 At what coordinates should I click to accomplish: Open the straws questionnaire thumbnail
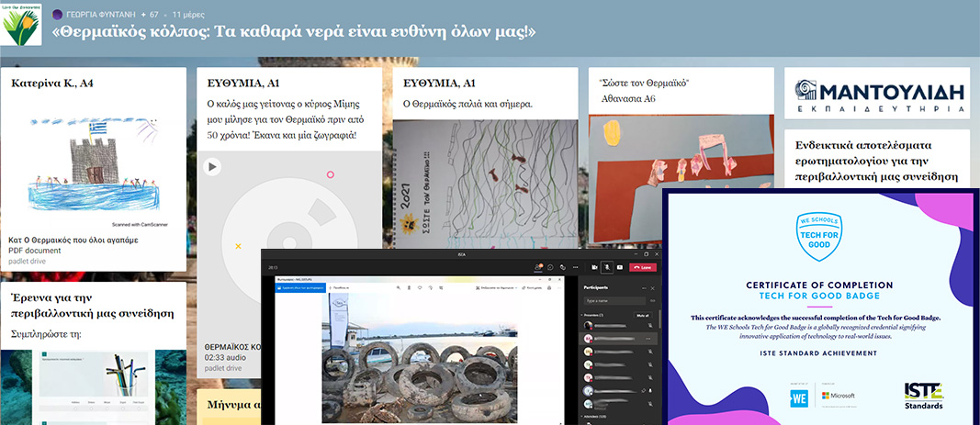[x=93, y=387]
